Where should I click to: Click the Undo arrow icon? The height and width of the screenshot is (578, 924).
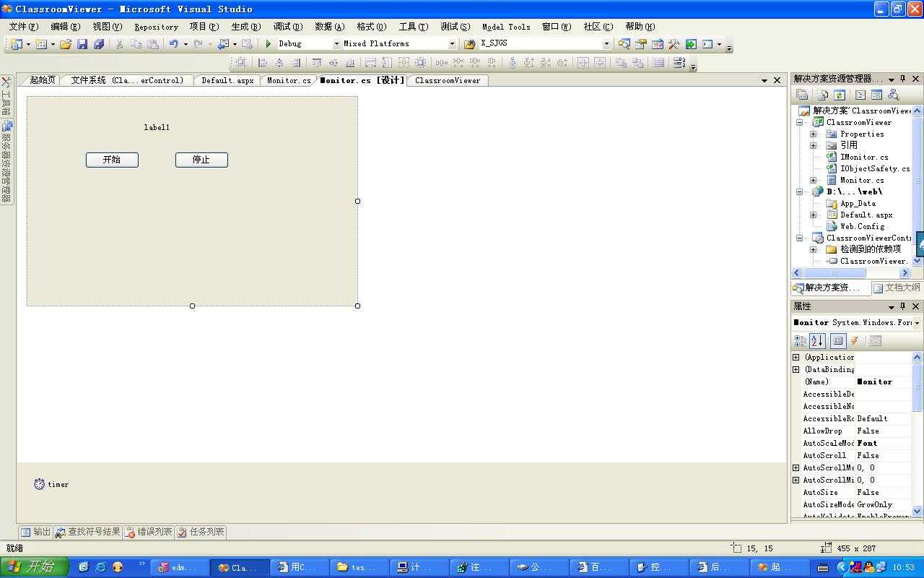tap(173, 44)
